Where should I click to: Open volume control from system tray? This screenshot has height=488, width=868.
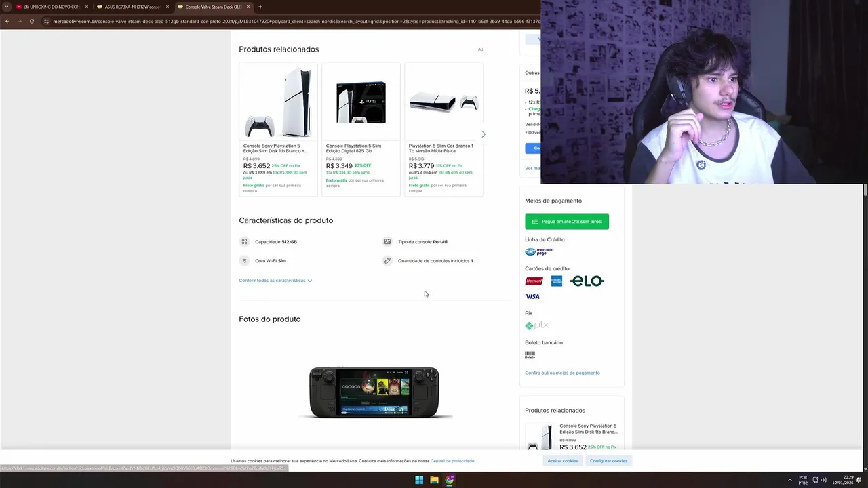coord(824,481)
